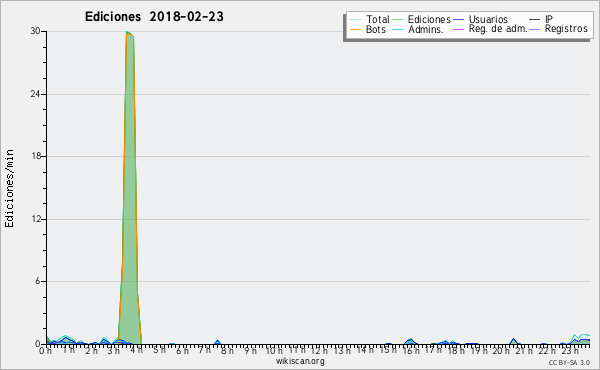Click the orange Bots legend line swatch
The height and width of the screenshot is (370, 600).
[355, 29]
